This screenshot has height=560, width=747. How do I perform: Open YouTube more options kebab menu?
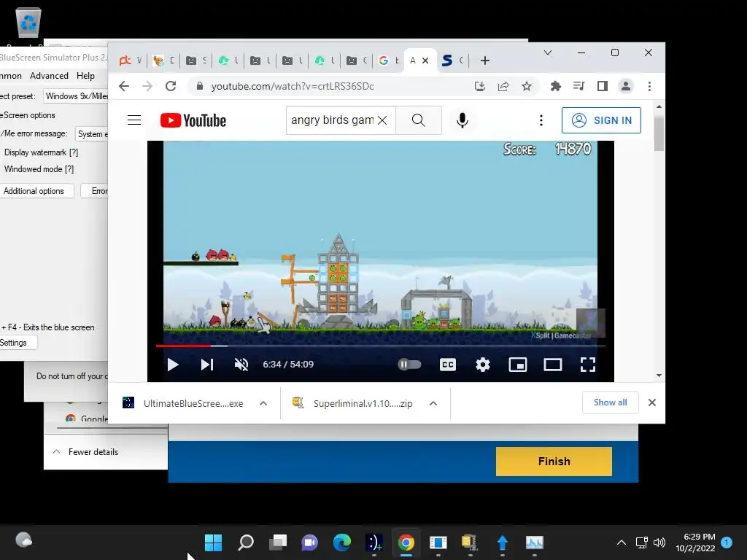(541, 120)
